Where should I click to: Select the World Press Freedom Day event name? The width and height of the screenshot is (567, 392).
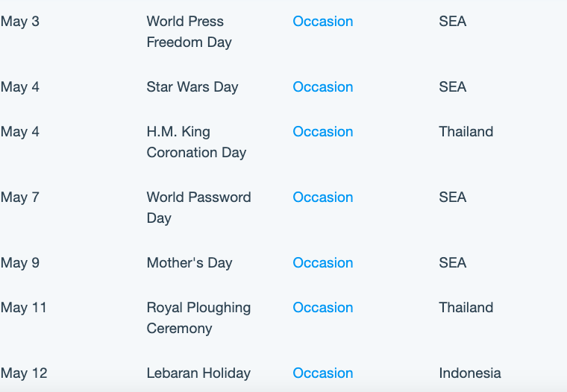[x=189, y=32]
